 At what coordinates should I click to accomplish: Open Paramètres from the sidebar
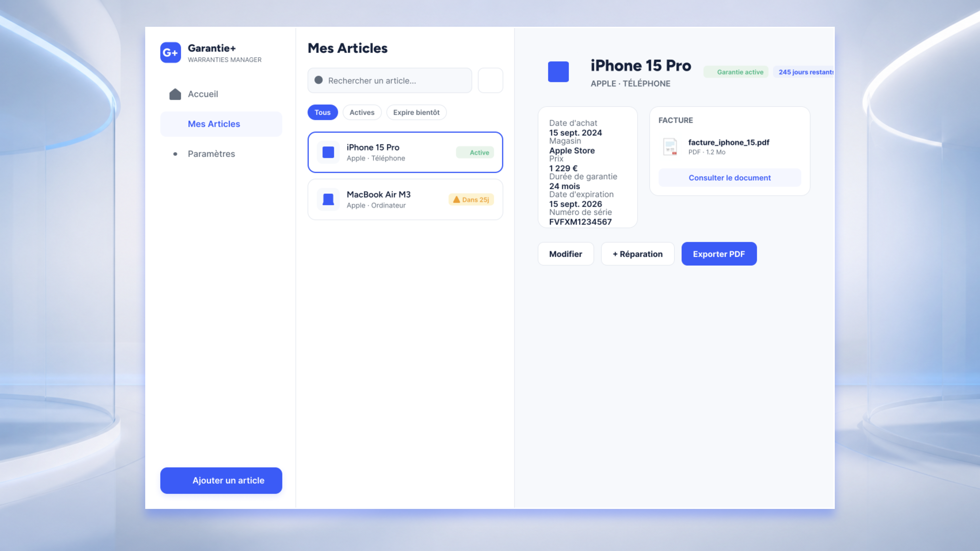coord(221,154)
